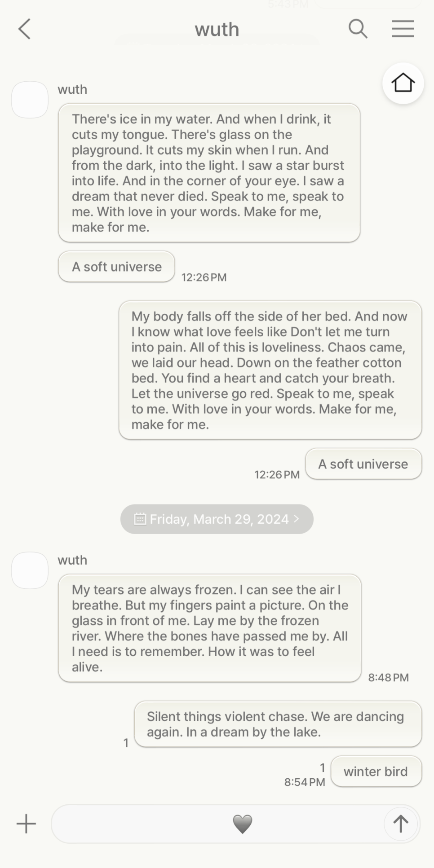
Task: Select sent "A soft universe" bubble
Action: pos(363,464)
